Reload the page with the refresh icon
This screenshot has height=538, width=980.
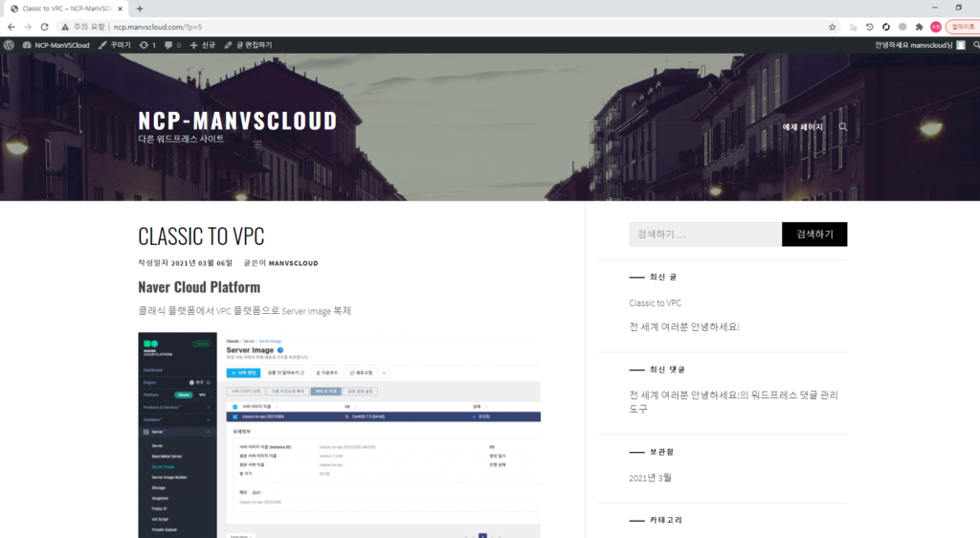tap(44, 27)
